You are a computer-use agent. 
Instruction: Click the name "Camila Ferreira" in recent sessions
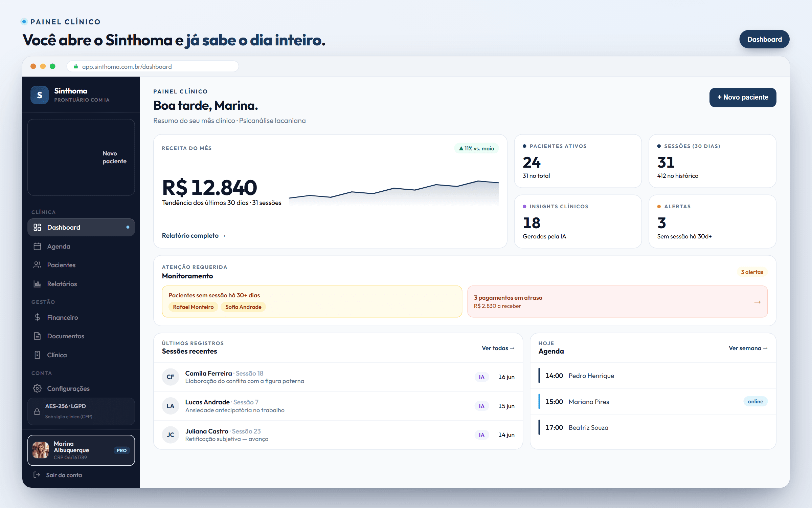[x=208, y=373]
